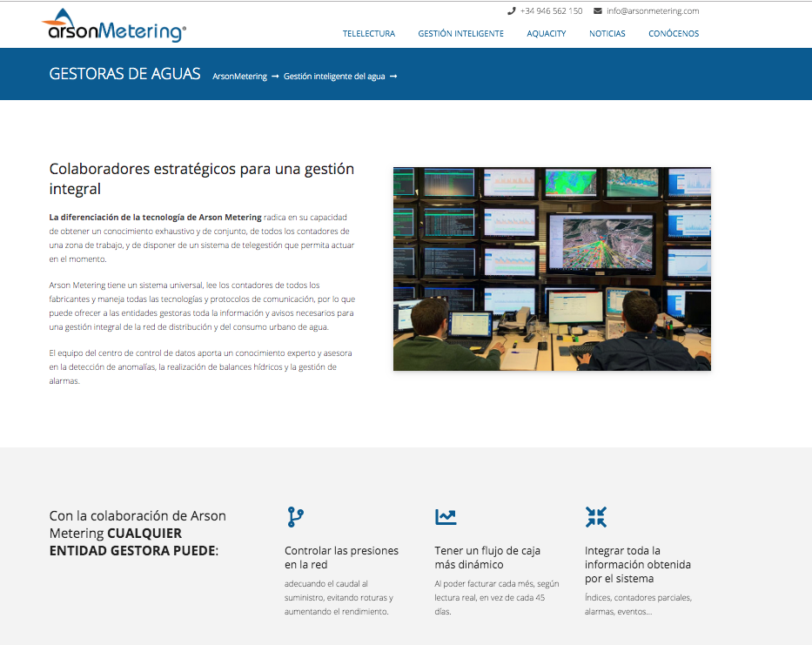The width and height of the screenshot is (812, 645).
Task: Click the control room monitors photo
Action: (552, 269)
